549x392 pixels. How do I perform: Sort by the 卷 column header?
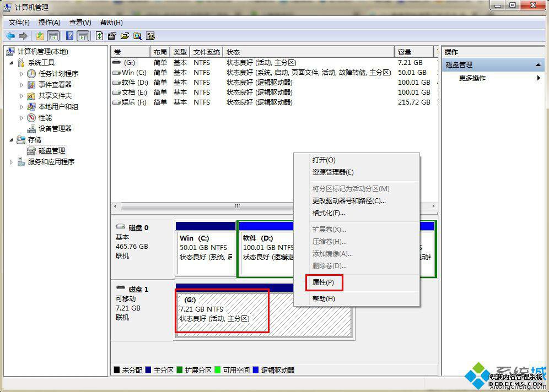pos(131,52)
